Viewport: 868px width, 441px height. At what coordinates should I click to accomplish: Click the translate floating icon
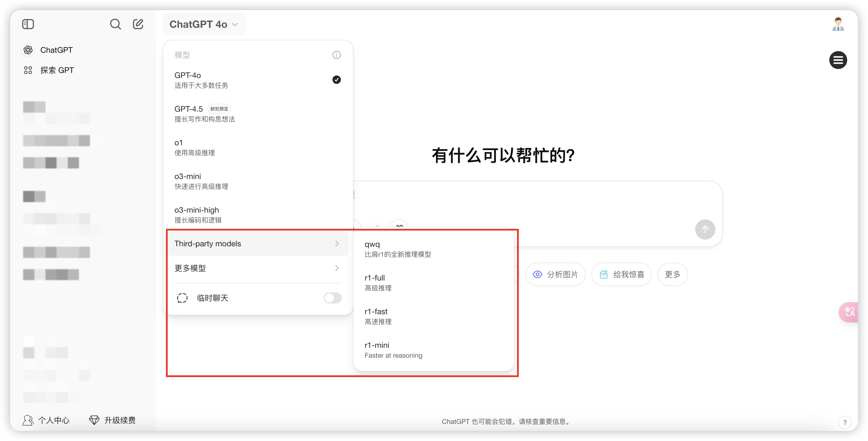pos(849,312)
